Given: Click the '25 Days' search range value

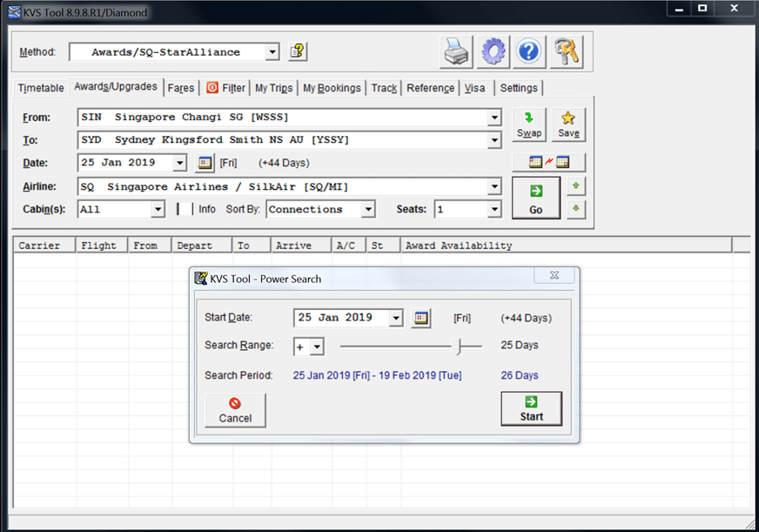Looking at the screenshot, I should (x=520, y=345).
